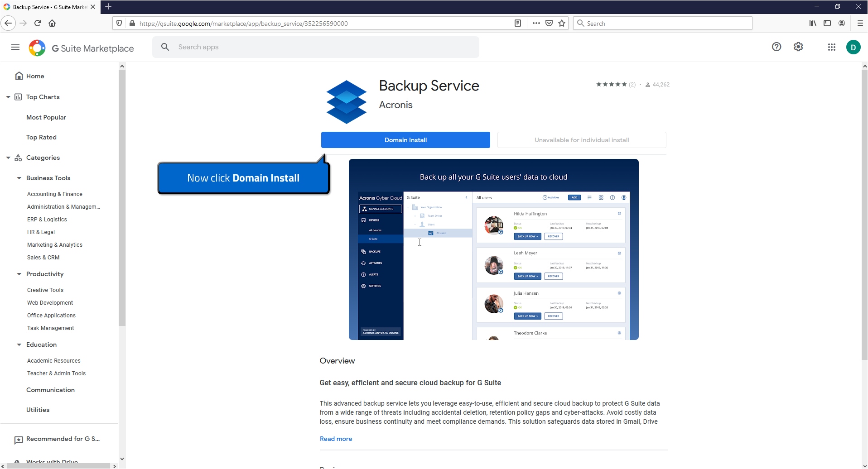The image size is (868, 469).
Task: Go back in browser history
Action: (x=8, y=23)
